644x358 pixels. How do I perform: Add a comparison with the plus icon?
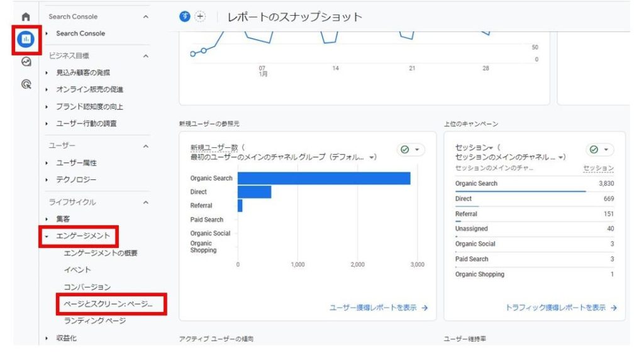pos(200,16)
